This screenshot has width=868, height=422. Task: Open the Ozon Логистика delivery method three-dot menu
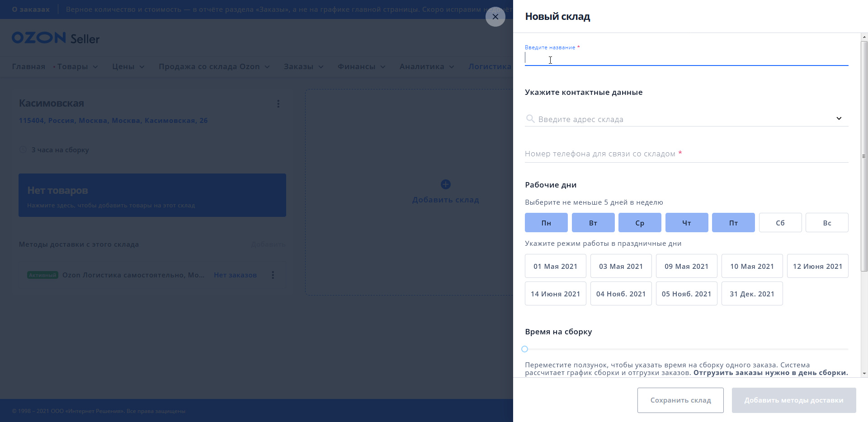point(273,275)
